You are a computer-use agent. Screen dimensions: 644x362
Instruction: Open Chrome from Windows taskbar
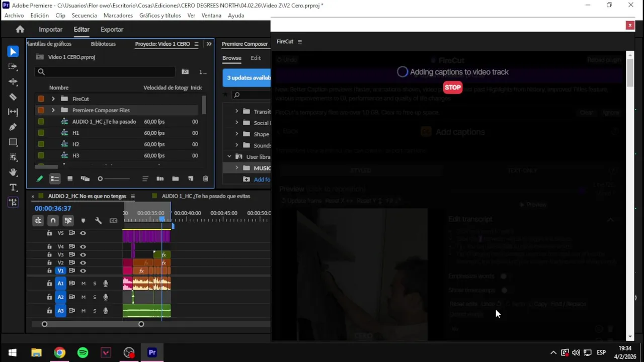coord(59,352)
